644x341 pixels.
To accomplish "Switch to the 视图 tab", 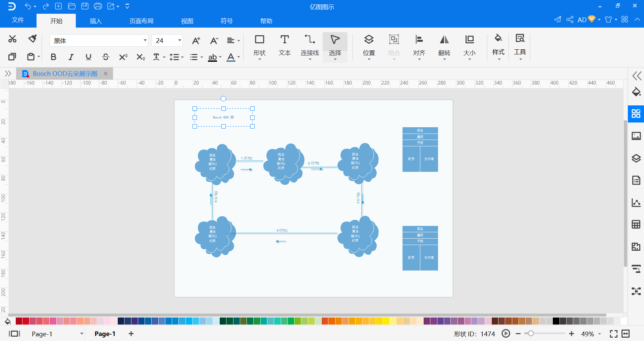I will [187, 21].
